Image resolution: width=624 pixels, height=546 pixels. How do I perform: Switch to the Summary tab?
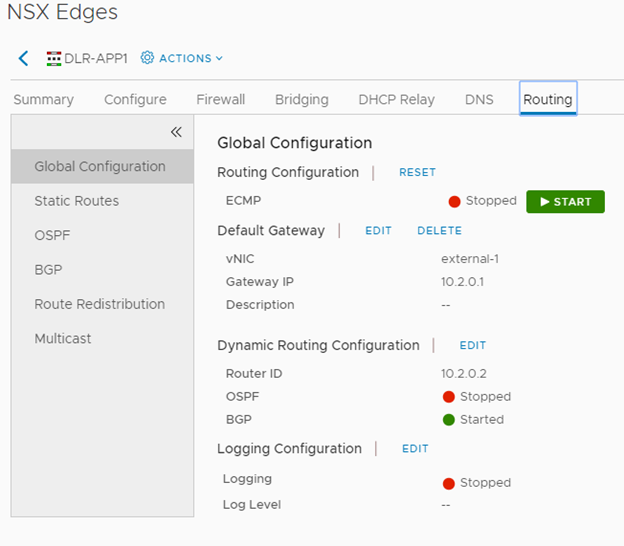(43, 99)
